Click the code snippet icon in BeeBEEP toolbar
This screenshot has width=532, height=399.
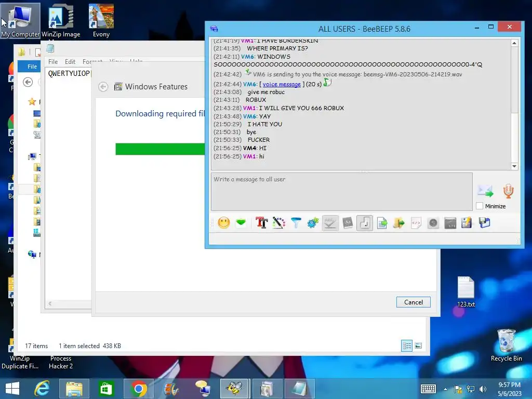(x=416, y=223)
